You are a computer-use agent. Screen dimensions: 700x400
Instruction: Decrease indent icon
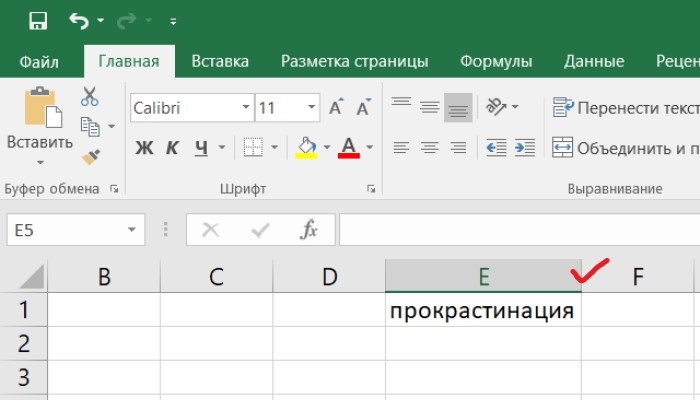tap(496, 147)
